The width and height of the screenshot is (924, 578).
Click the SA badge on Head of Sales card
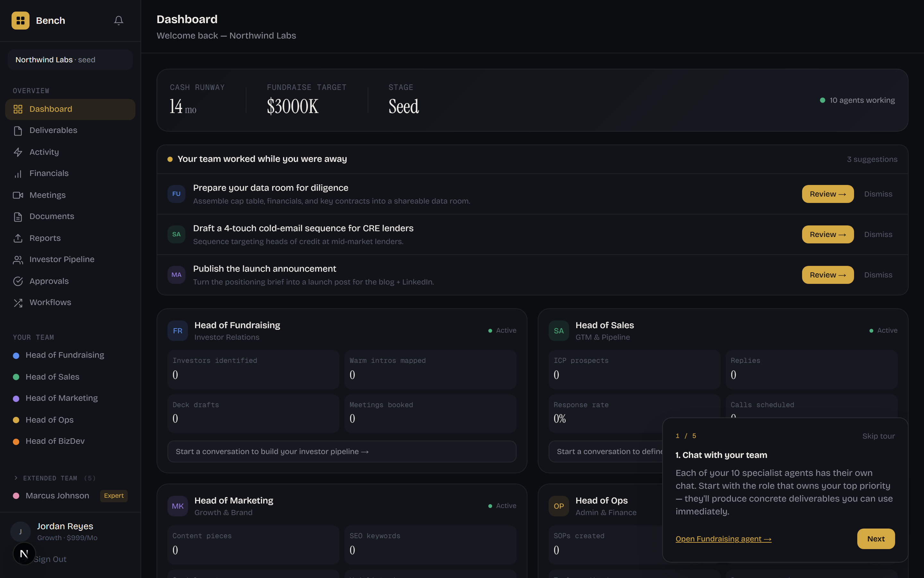[x=559, y=331]
